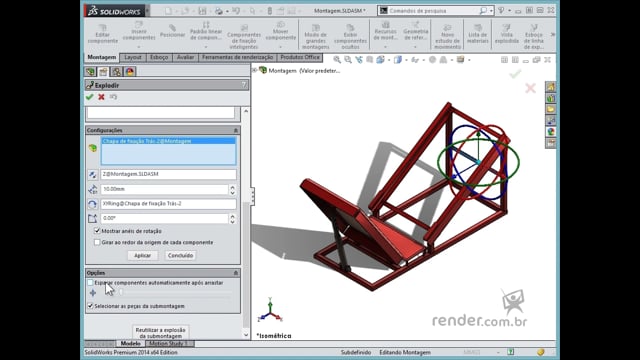Open the PropertyManager tab icon
Screen dimensions: 640x360
[x=103, y=72]
